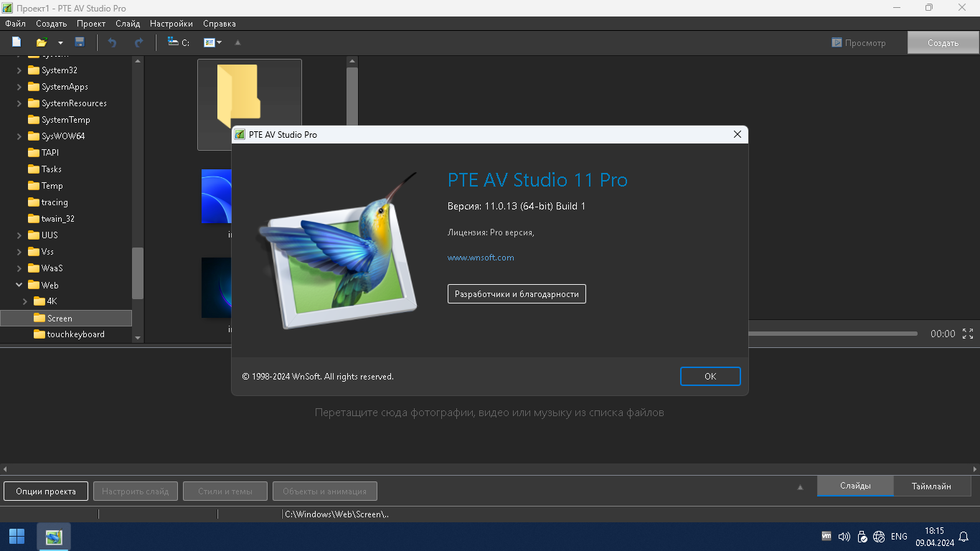Open the Windows Start menu
Viewport: 980px width, 551px height.
(17, 537)
